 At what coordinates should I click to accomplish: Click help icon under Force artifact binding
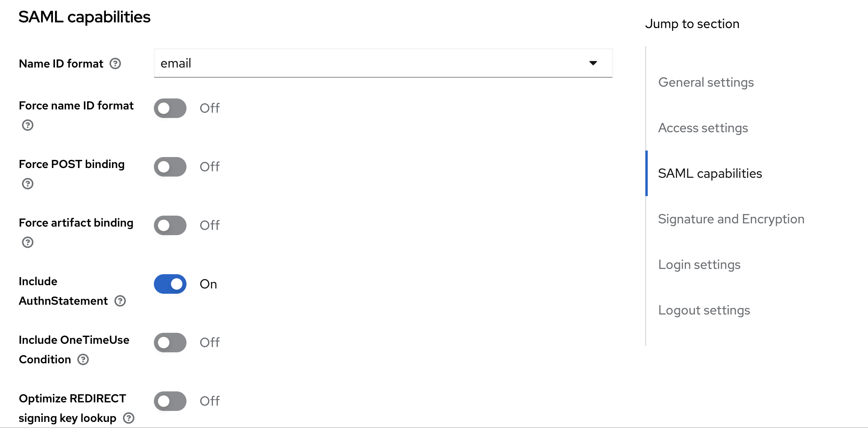pos(28,242)
